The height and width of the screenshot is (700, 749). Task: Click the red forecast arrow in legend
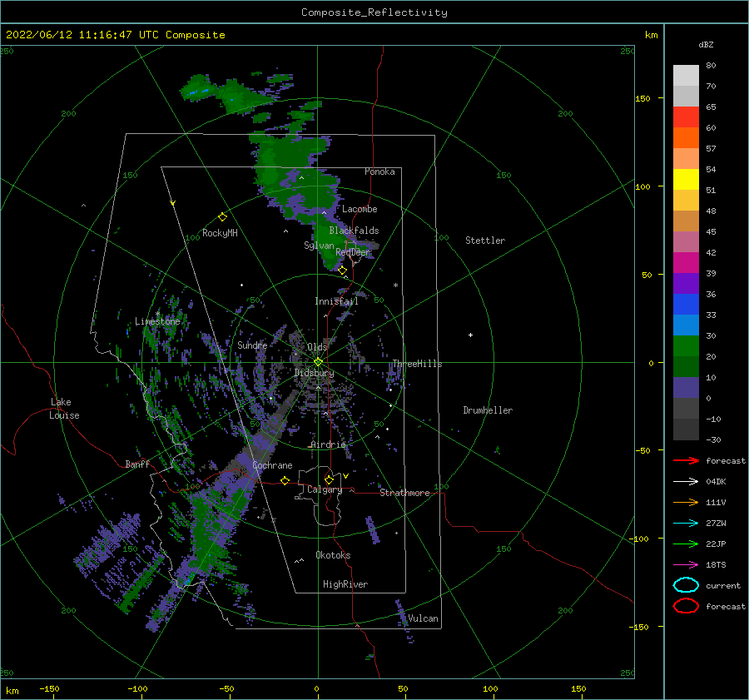coord(686,460)
